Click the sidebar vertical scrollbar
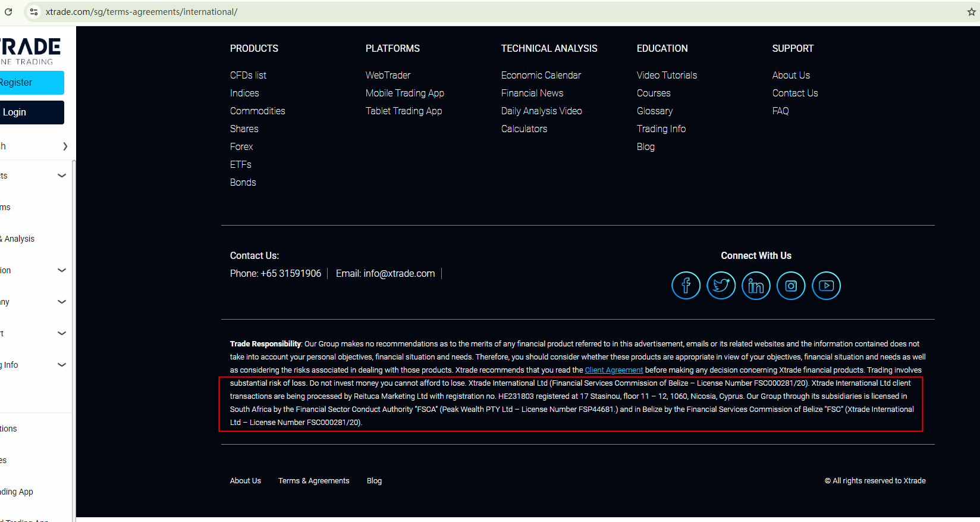The width and height of the screenshot is (980, 522). pyautogui.click(x=74, y=340)
